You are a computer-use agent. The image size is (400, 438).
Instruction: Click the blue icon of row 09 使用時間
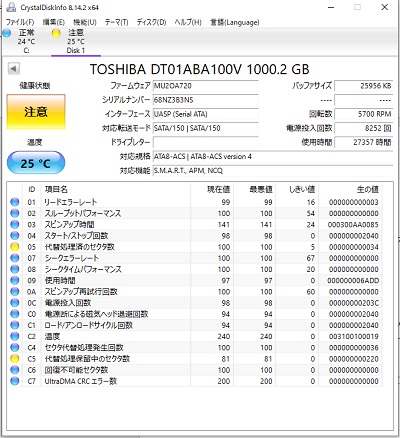pos(15,280)
